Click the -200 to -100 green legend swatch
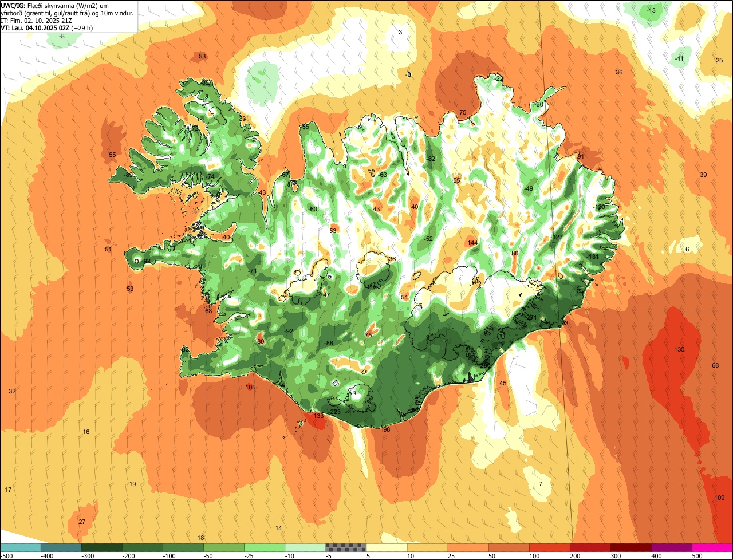This screenshot has width=733, height=560. (x=143, y=547)
